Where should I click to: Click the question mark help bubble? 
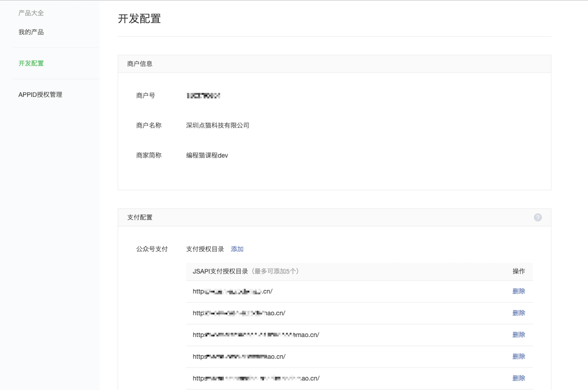pos(538,217)
